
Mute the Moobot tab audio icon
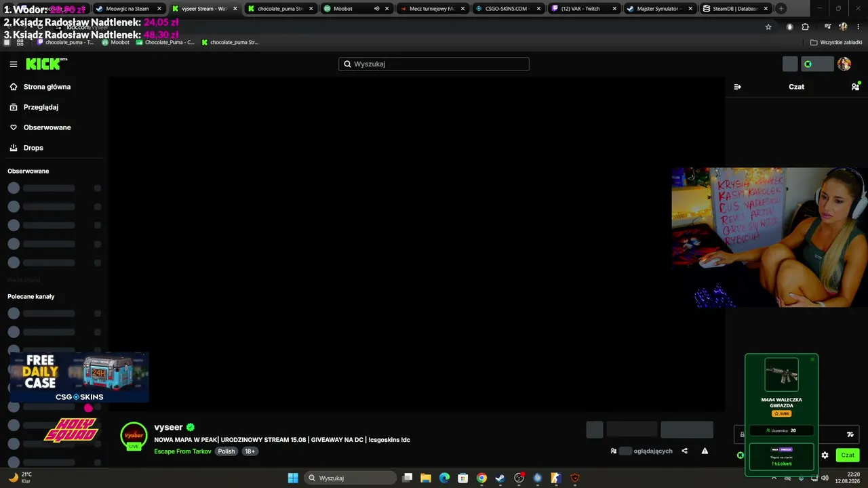(x=376, y=9)
